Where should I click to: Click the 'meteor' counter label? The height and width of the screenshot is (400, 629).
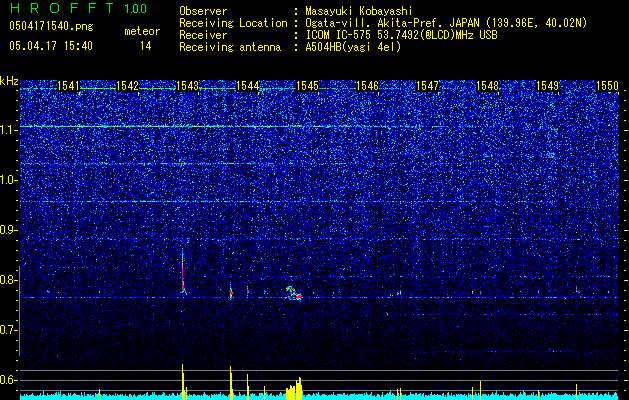coord(142,31)
